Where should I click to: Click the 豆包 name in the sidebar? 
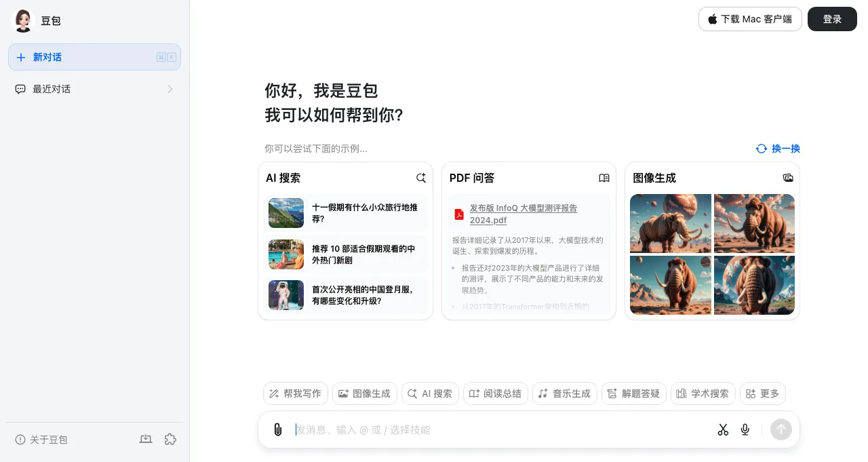(x=51, y=20)
